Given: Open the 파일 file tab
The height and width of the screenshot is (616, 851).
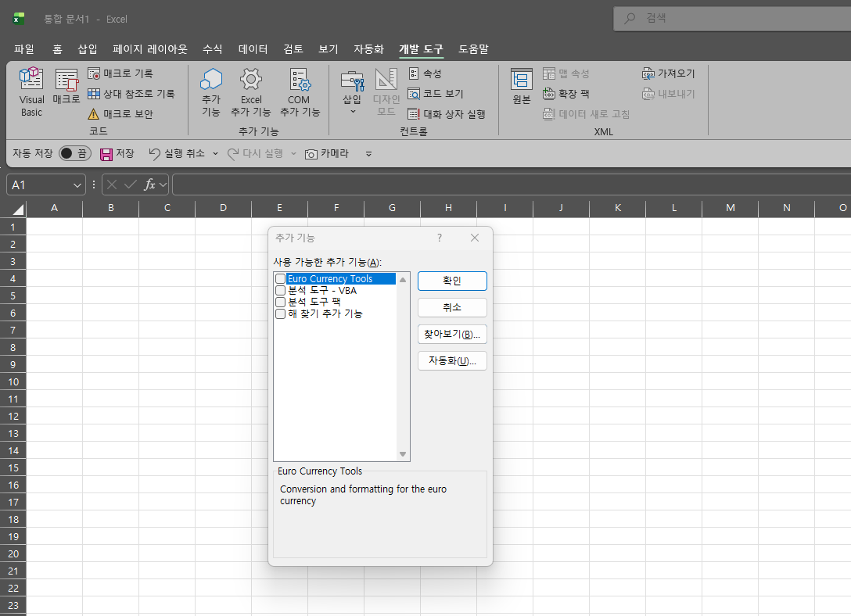Looking at the screenshot, I should coord(24,49).
